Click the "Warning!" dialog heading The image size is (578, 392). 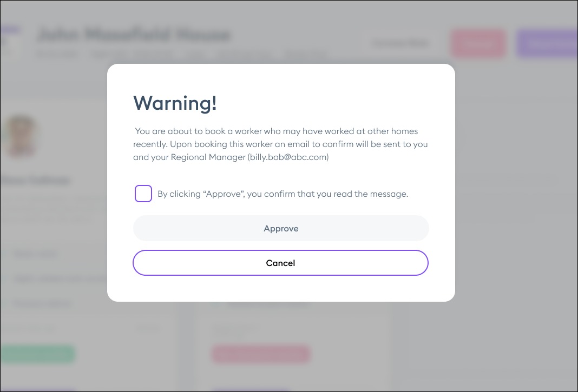(x=175, y=103)
